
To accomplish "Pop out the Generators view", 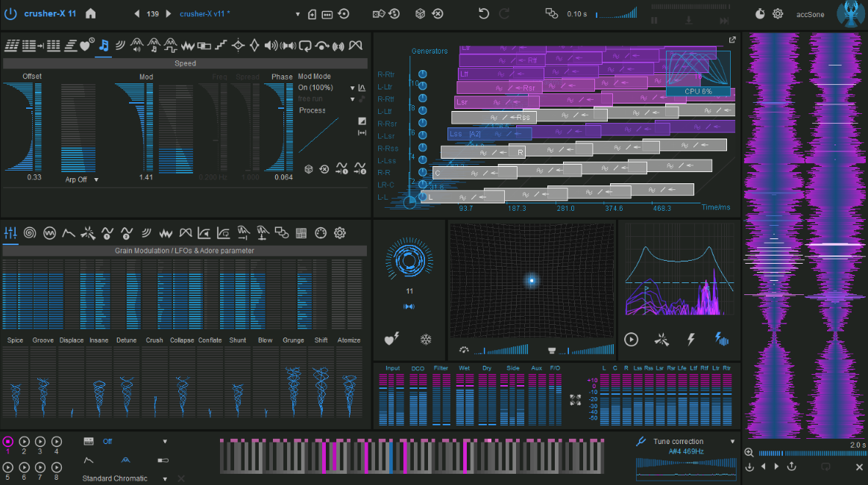I will tap(732, 40).
